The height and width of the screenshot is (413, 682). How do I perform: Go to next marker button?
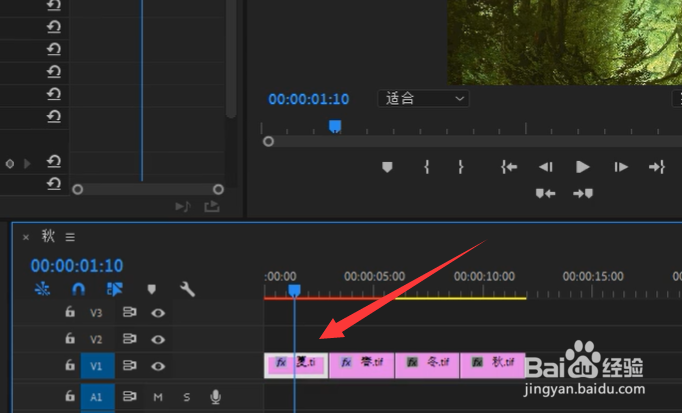click(583, 193)
